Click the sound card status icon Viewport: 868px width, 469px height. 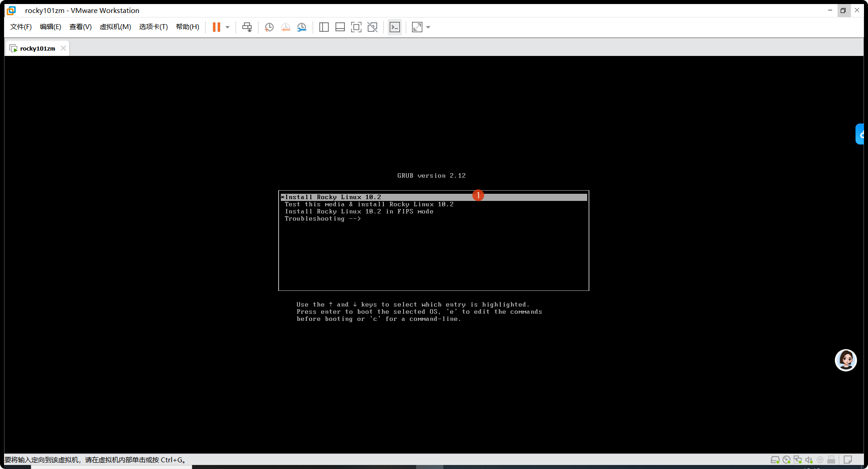(x=809, y=460)
